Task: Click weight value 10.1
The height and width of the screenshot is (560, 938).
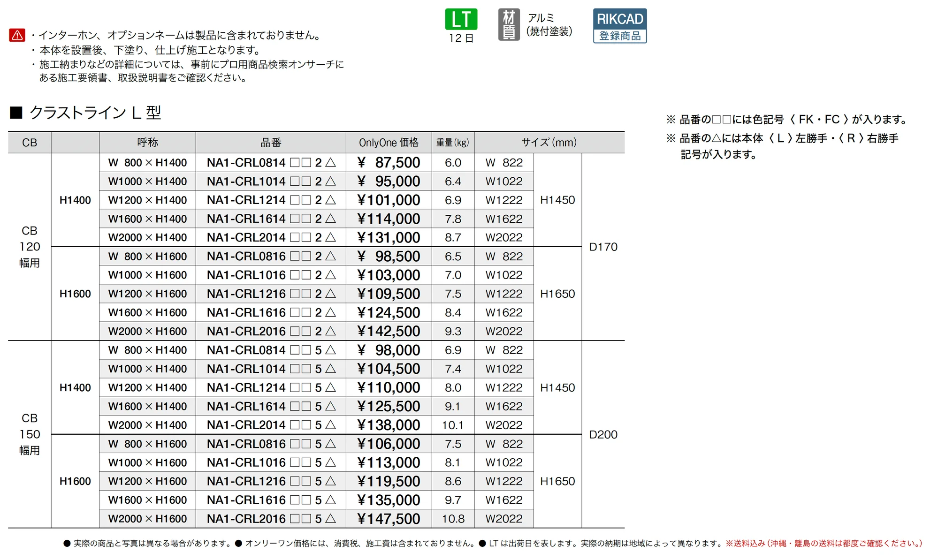Action: pyautogui.click(x=453, y=425)
